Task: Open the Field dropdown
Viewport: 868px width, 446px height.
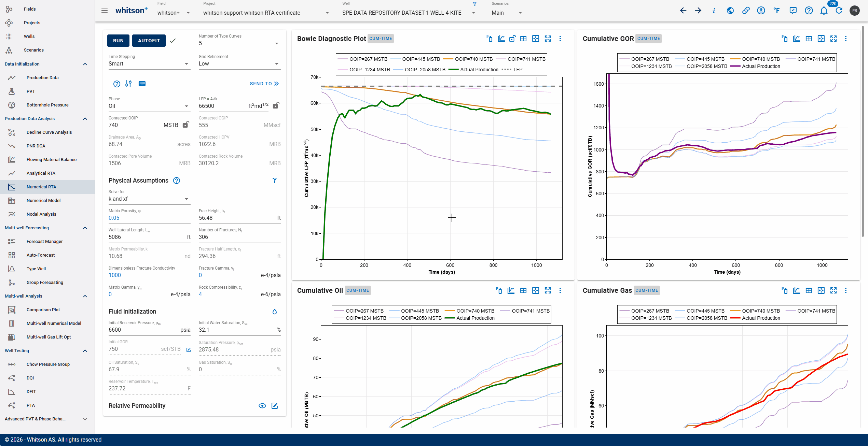Action: (x=174, y=13)
